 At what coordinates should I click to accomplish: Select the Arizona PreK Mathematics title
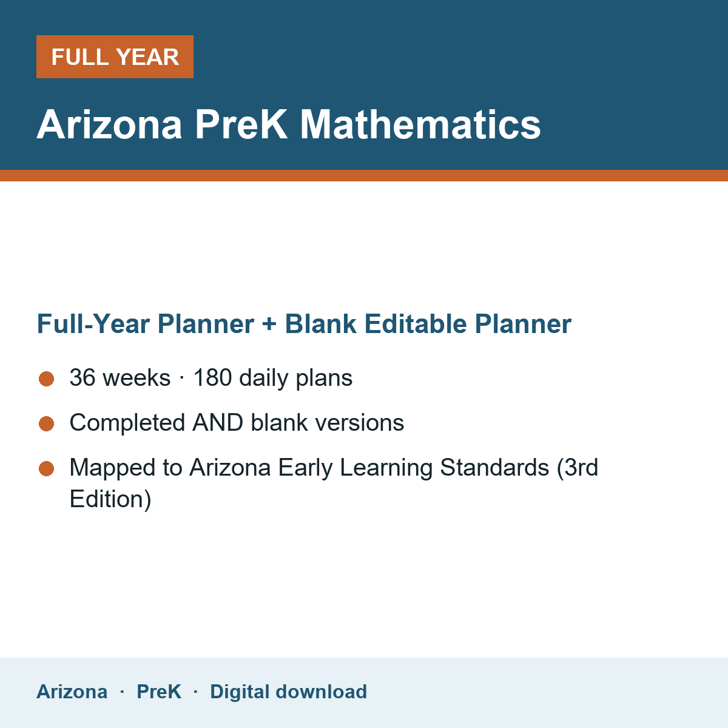click(x=289, y=124)
